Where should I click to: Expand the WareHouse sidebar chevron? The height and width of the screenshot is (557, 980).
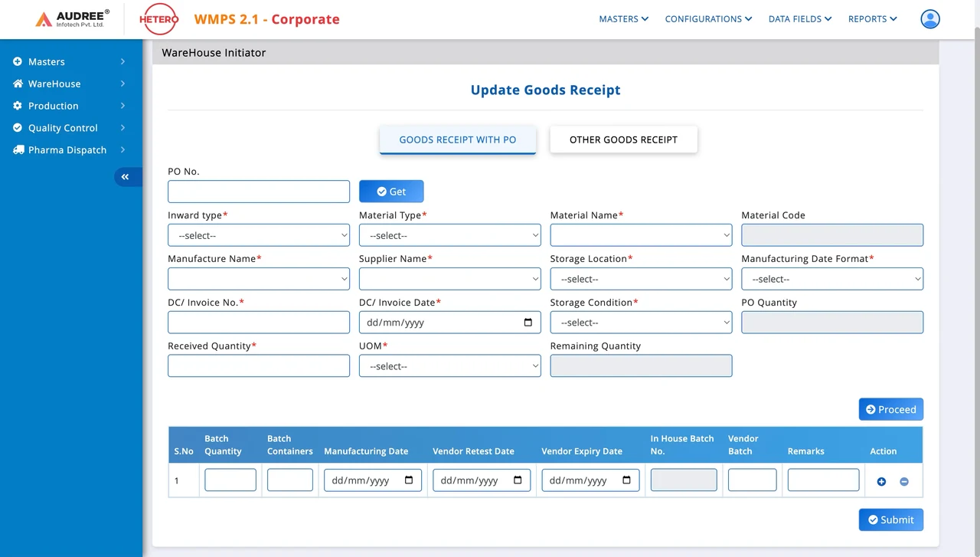click(x=122, y=84)
